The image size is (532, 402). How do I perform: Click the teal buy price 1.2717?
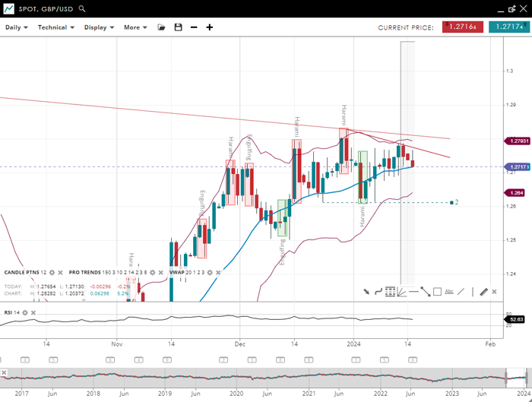point(508,27)
